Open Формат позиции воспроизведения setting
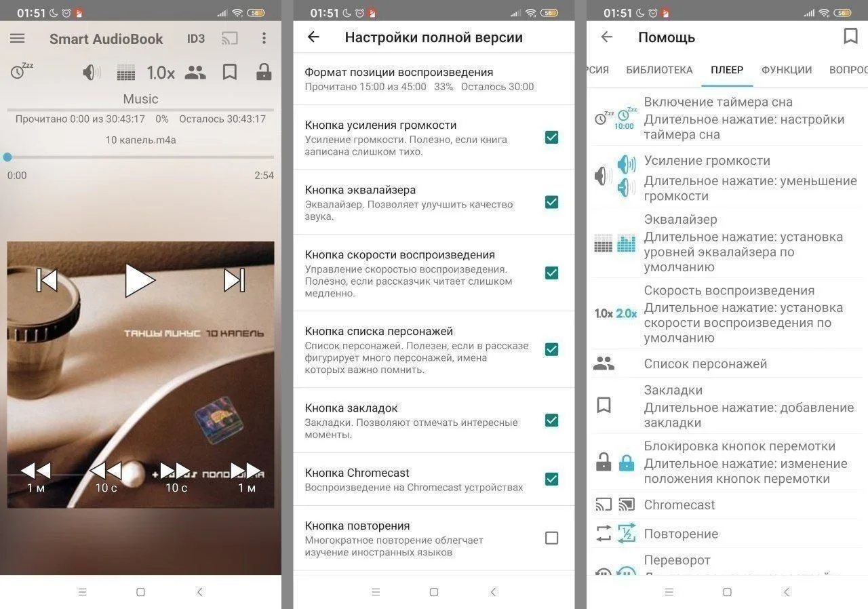Image resolution: width=868 pixels, height=609 pixels. click(434, 79)
